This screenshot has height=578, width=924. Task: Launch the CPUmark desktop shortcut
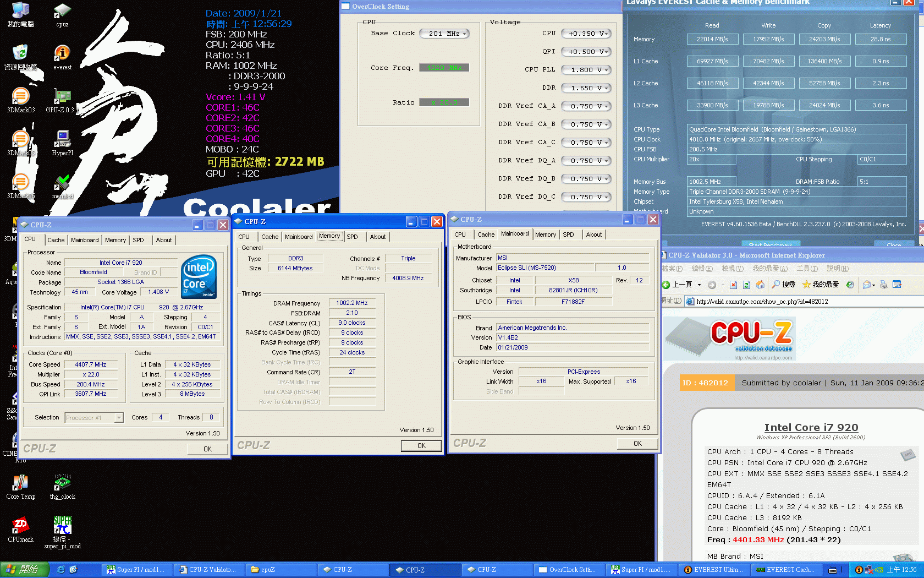tap(20, 530)
